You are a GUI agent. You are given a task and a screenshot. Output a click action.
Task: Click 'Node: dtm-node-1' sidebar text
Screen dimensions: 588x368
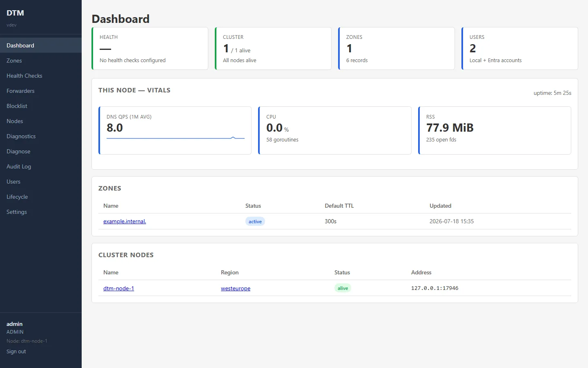tap(27, 341)
